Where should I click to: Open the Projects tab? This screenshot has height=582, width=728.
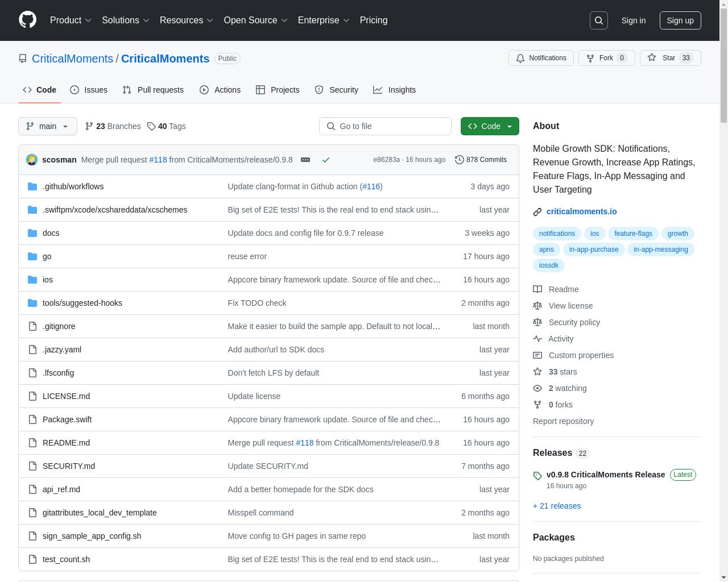278,90
